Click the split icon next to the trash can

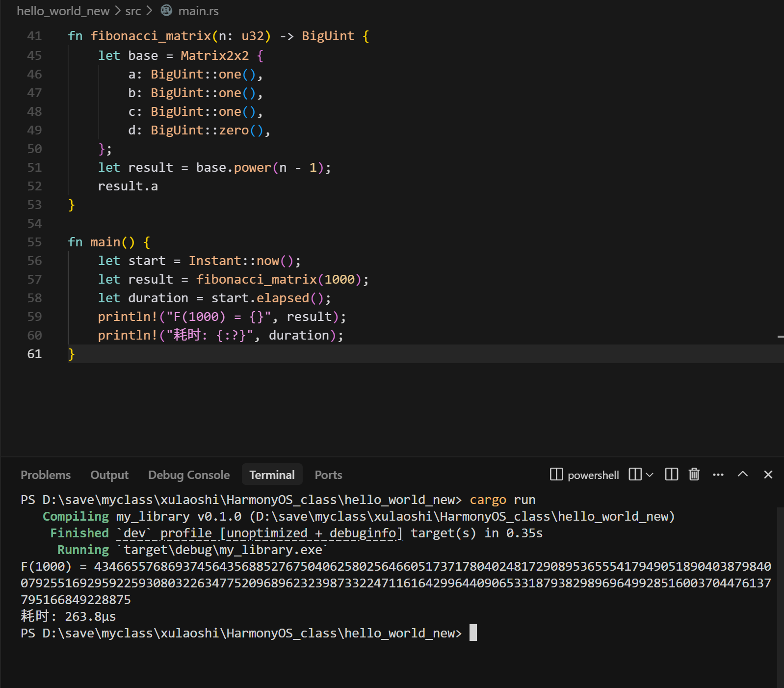[671, 475]
